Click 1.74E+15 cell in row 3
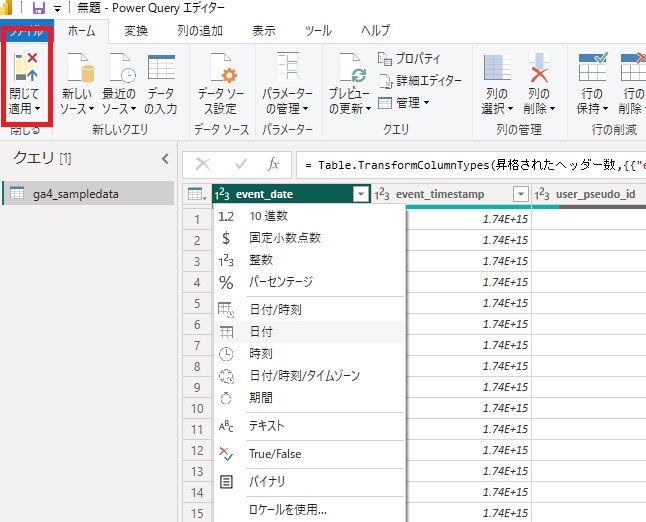The width and height of the screenshot is (646, 522). (x=468, y=261)
